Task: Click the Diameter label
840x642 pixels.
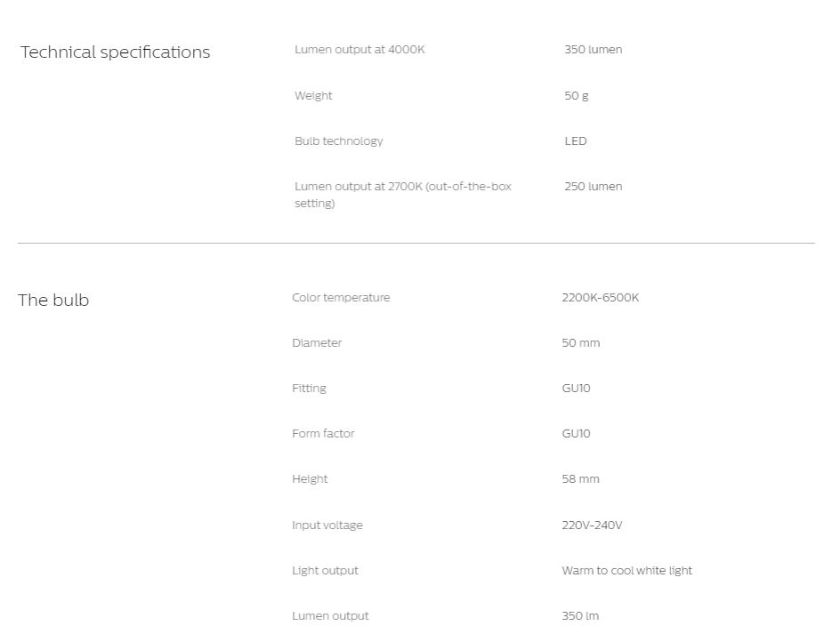Action: (x=317, y=343)
